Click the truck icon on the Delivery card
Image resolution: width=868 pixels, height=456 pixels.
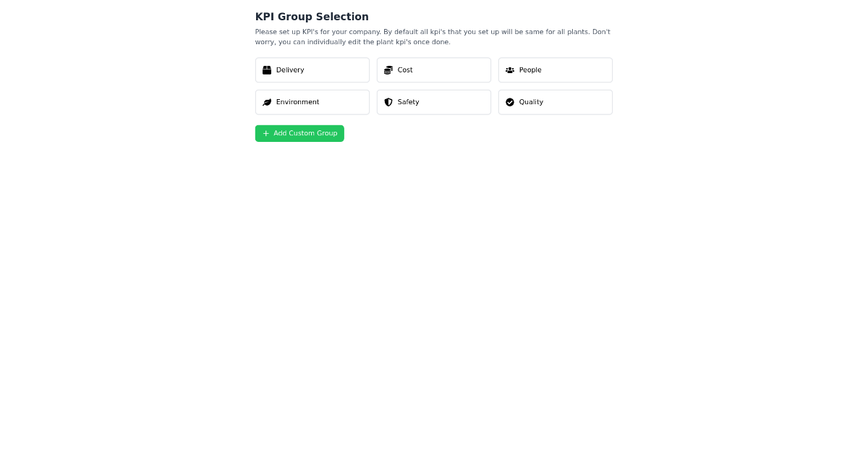[x=267, y=69]
